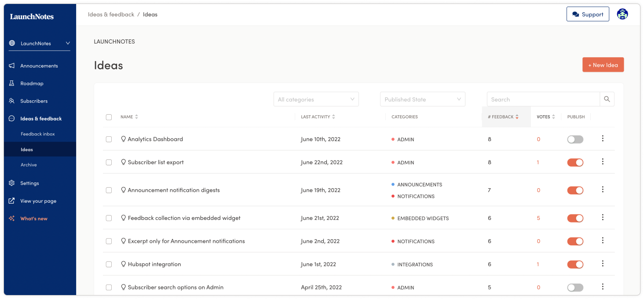The height and width of the screenshot is (299, 644).
Task: Open more options for Hubspot integration
Action: pyautogui.click(x=603, y=264)
